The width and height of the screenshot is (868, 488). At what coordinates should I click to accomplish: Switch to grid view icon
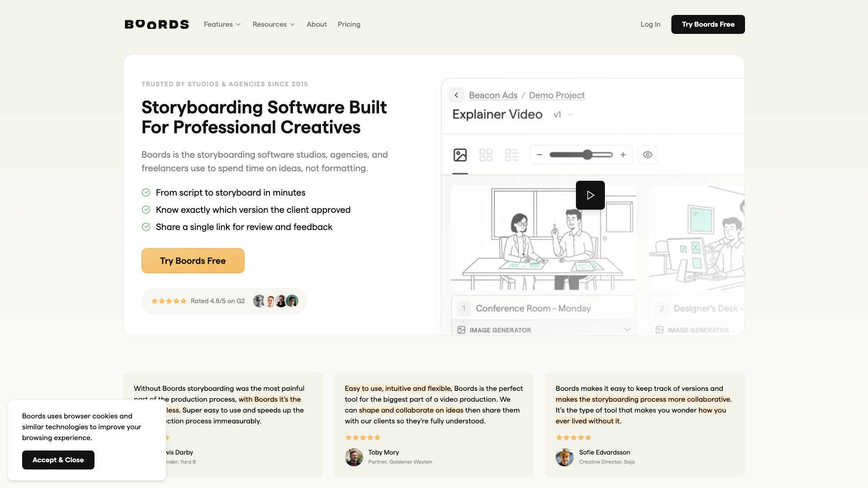pyautogui.click(x=486, y=155)
